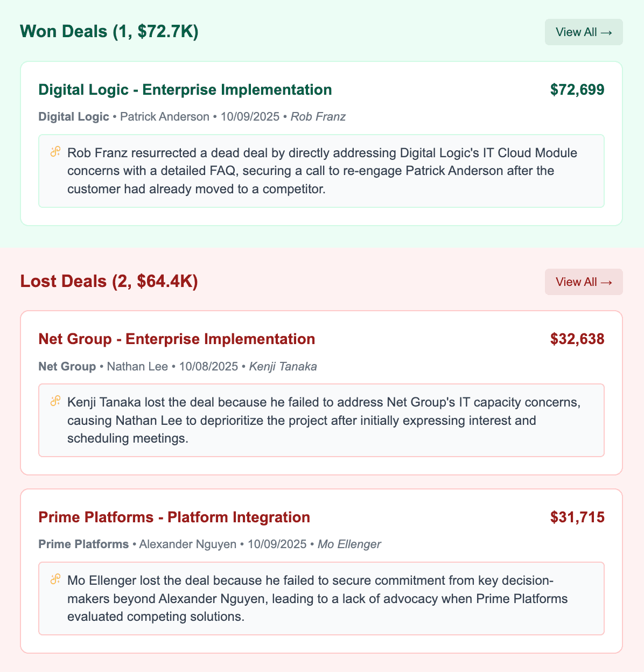Click the Prime Platforms company name

click(x=83, y=544)
